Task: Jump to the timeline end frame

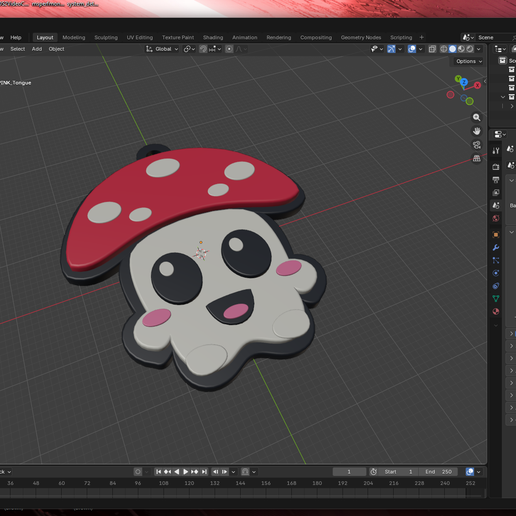Action: pyautogui.click(x=204, y=472)
